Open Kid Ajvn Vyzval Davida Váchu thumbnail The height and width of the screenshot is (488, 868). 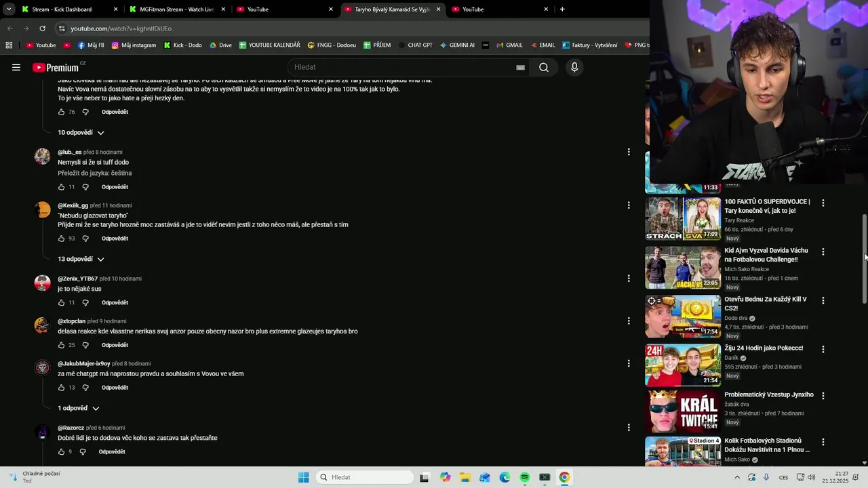click(683, 268)
